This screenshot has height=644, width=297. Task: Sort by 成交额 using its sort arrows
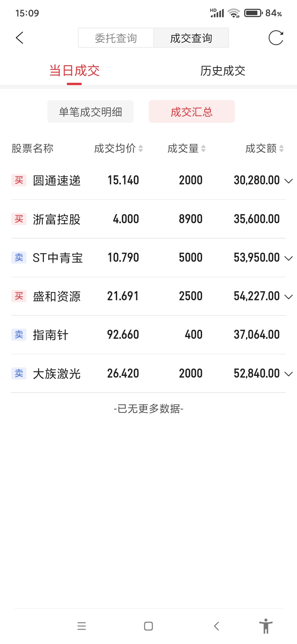click(281, 149)
